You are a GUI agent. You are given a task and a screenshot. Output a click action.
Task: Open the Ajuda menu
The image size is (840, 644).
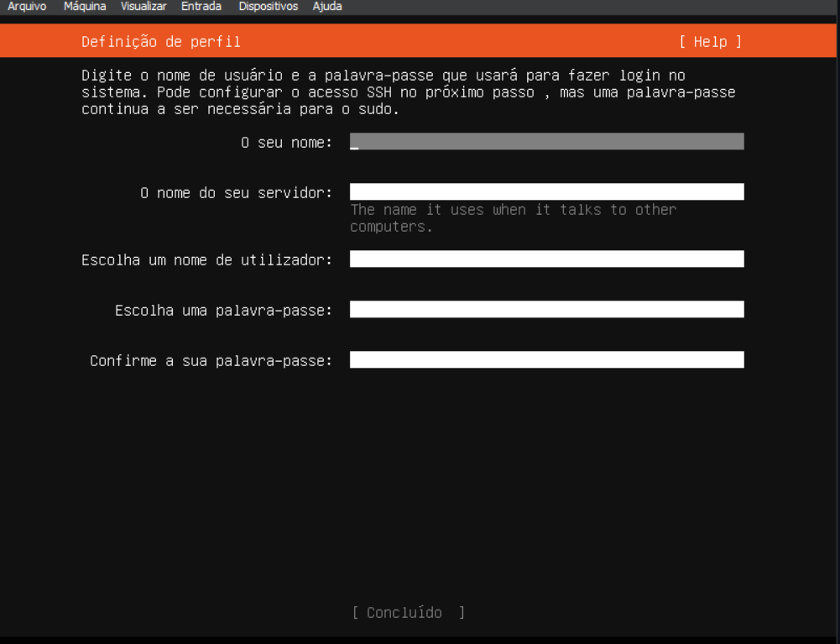pos(324,6)
